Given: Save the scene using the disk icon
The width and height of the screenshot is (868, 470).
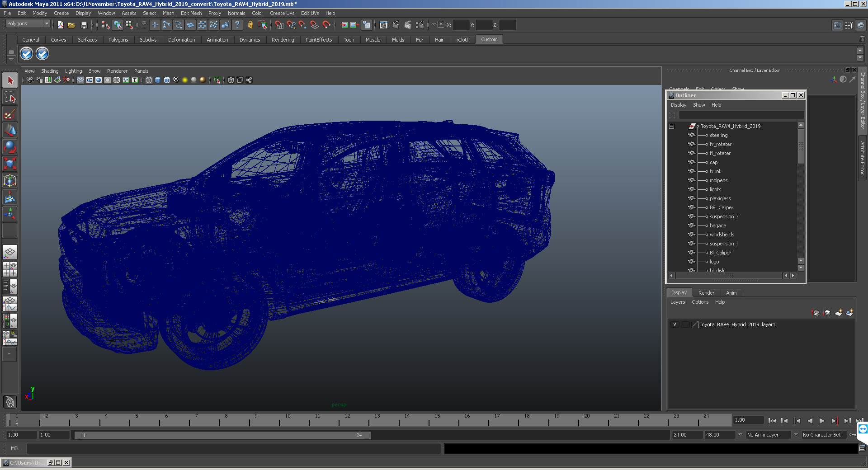Looking at the screenshot, I should tap(84, 25).
